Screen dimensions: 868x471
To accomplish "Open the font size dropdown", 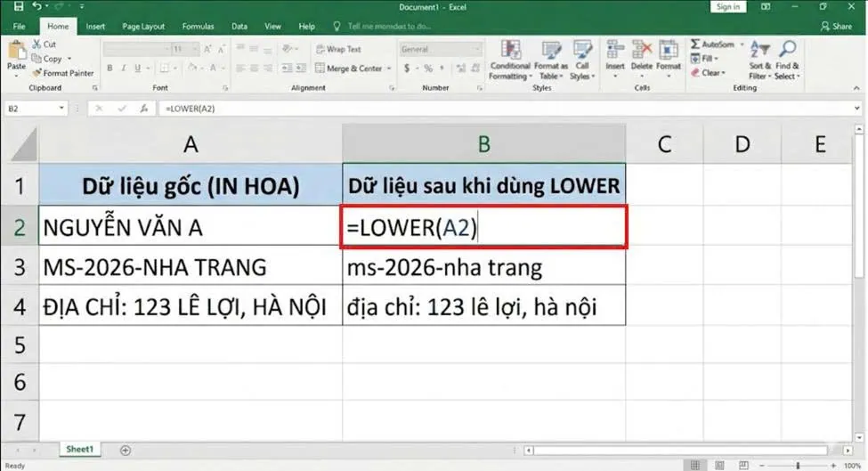I will (194, 49).
